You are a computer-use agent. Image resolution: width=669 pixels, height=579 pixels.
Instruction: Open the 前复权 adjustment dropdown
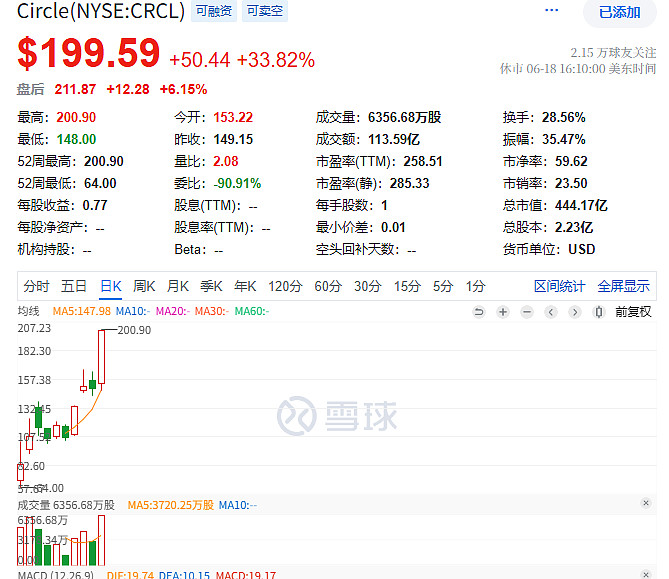(x=633, y=312)
